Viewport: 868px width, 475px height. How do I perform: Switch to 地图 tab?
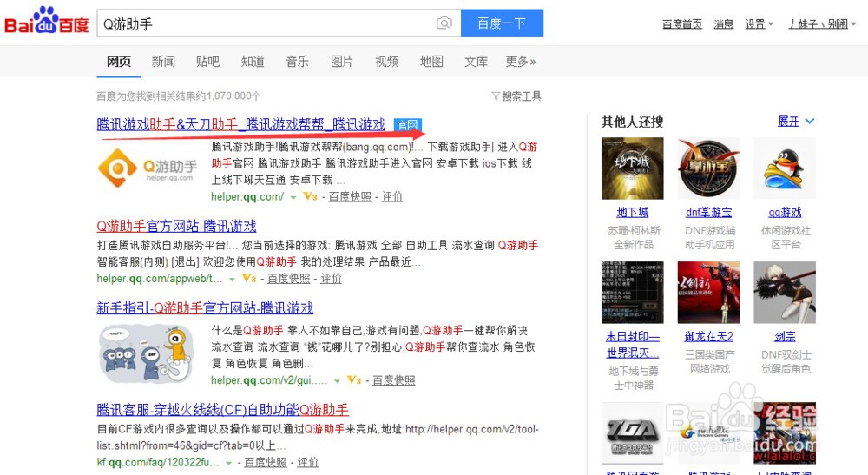pos(431,62)
